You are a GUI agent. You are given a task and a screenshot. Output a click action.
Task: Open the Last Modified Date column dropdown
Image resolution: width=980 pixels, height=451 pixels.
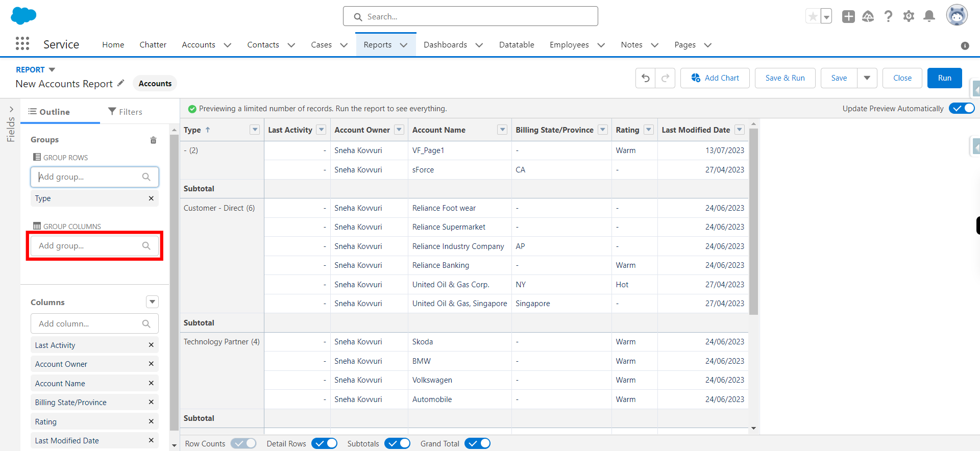pos(739,130)
